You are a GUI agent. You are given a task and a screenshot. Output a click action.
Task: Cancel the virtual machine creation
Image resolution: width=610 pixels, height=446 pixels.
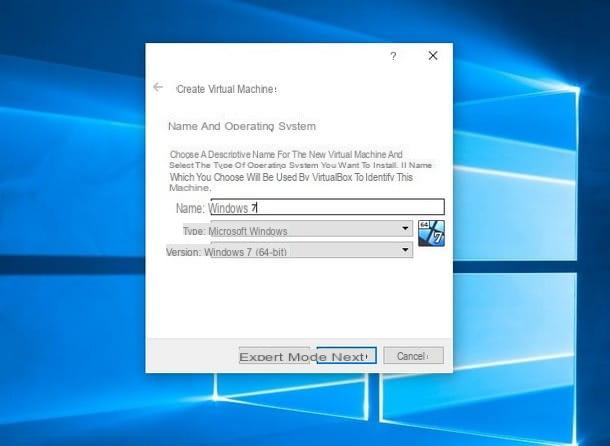click(414, 356)
